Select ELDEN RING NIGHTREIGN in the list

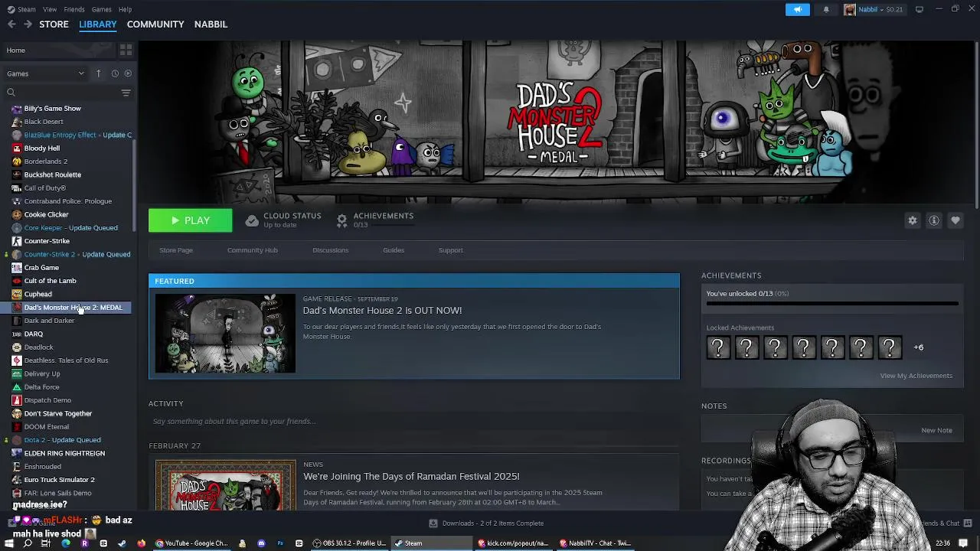[x=64, y=453]
